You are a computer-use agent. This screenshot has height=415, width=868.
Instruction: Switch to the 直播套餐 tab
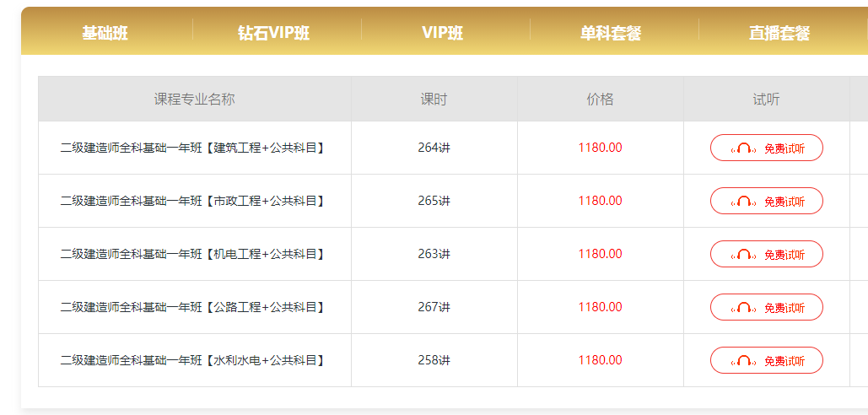(779, 33)
